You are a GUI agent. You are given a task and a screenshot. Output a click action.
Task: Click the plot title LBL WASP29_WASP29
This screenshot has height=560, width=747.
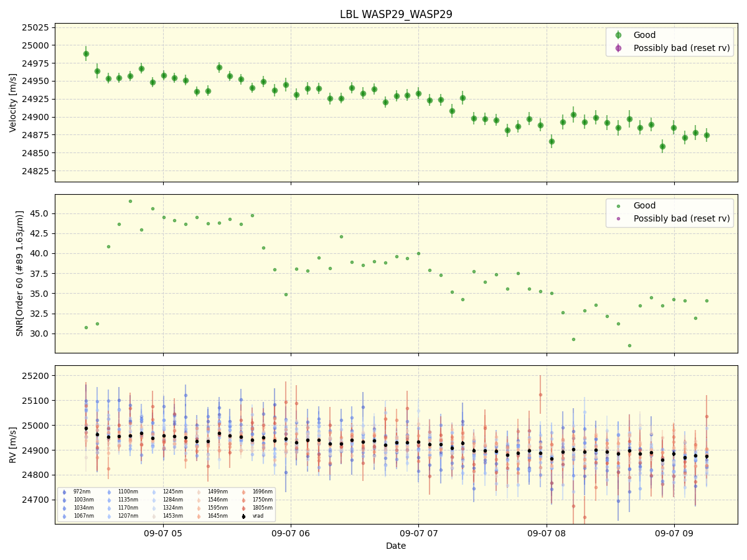click(396, 14)
